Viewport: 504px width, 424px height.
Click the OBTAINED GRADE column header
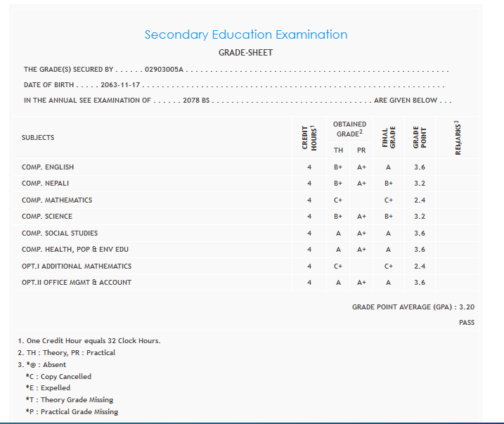click(349, 129)
